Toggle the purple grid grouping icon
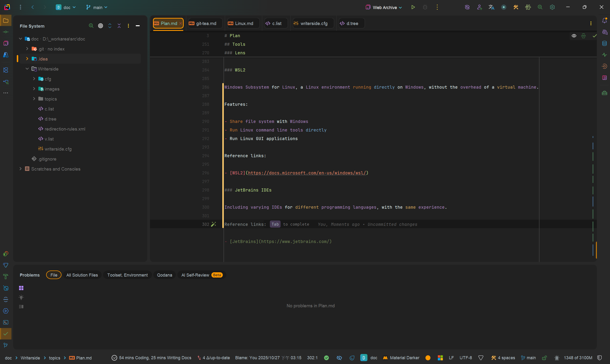The width and height of the screenshot is (610, 364). 21,288
